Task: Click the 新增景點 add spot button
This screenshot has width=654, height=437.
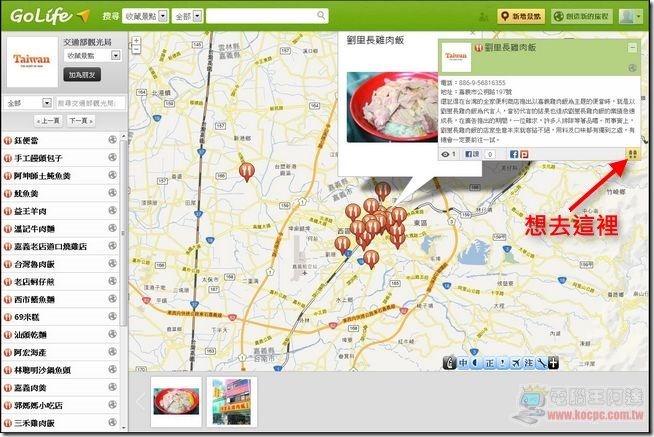Action: tap(521, 16)
